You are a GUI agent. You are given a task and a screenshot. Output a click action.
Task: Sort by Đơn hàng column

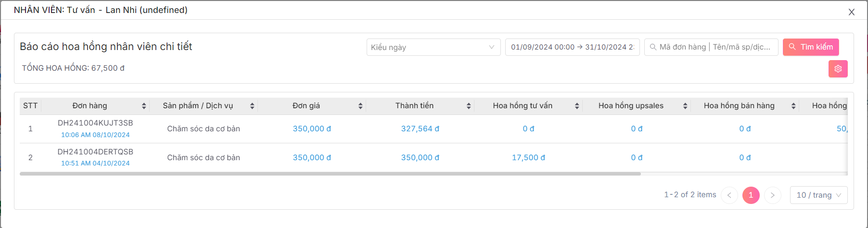coord(143,106)
